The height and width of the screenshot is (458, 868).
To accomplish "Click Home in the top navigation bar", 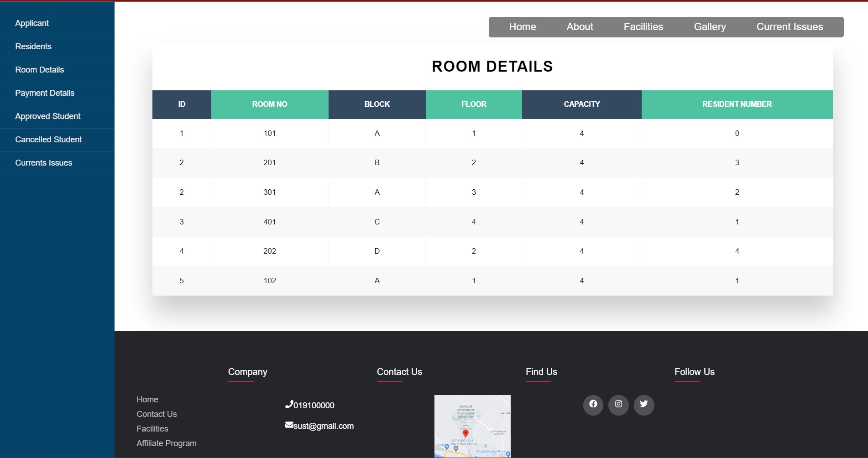I will pos(523,27).
